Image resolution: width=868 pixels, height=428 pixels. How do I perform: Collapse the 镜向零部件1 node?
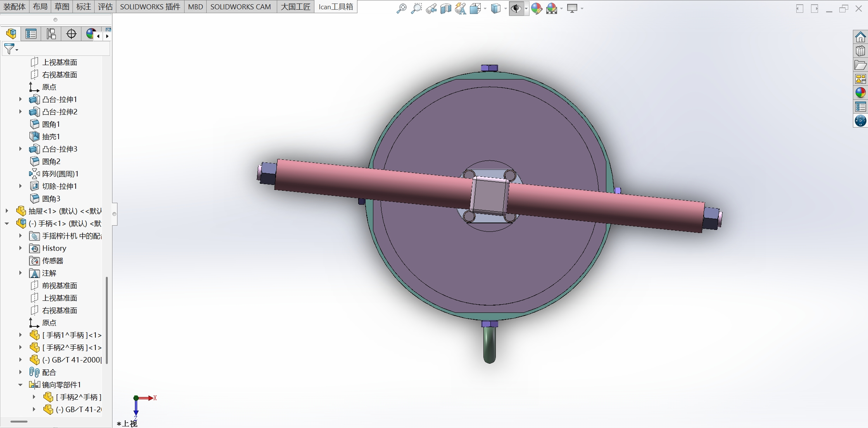(x=21, y=385)
